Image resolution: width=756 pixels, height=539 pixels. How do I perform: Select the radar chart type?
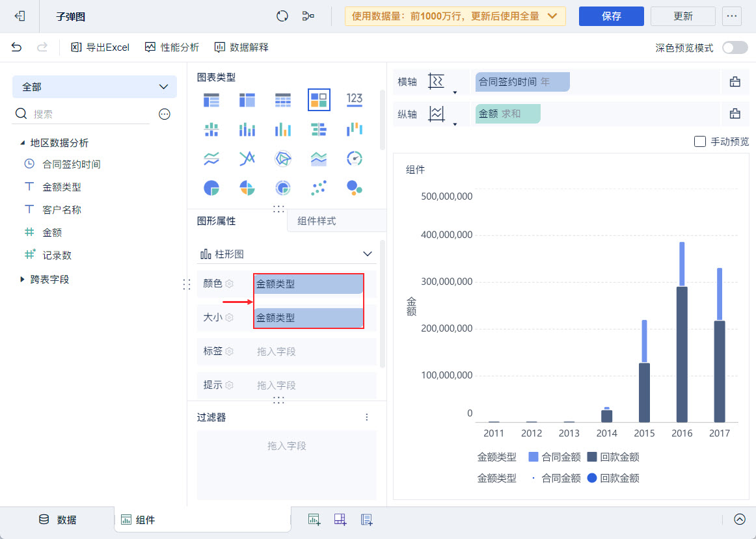pyautogui.click(x=282, y=159)
